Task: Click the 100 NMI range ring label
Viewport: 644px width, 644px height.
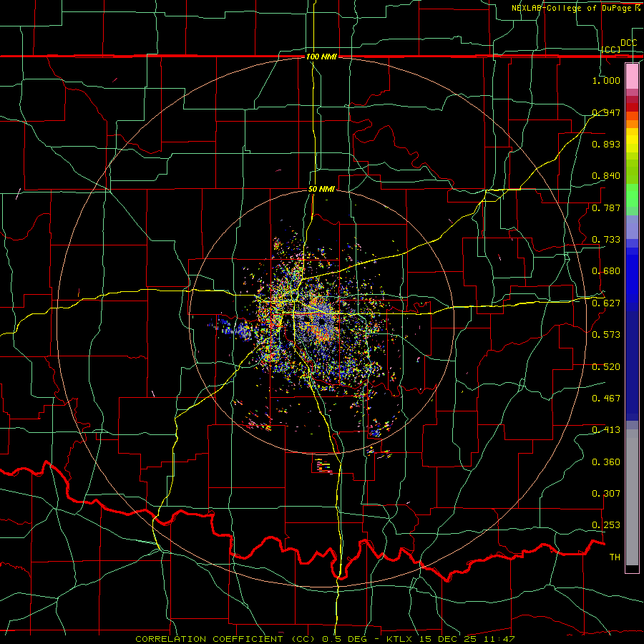Action: point(321,57)
